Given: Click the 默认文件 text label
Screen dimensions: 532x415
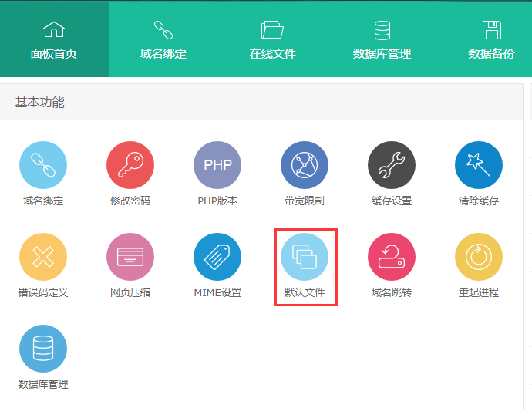Looking at the screenshot, I should click(x=305, y=292).
